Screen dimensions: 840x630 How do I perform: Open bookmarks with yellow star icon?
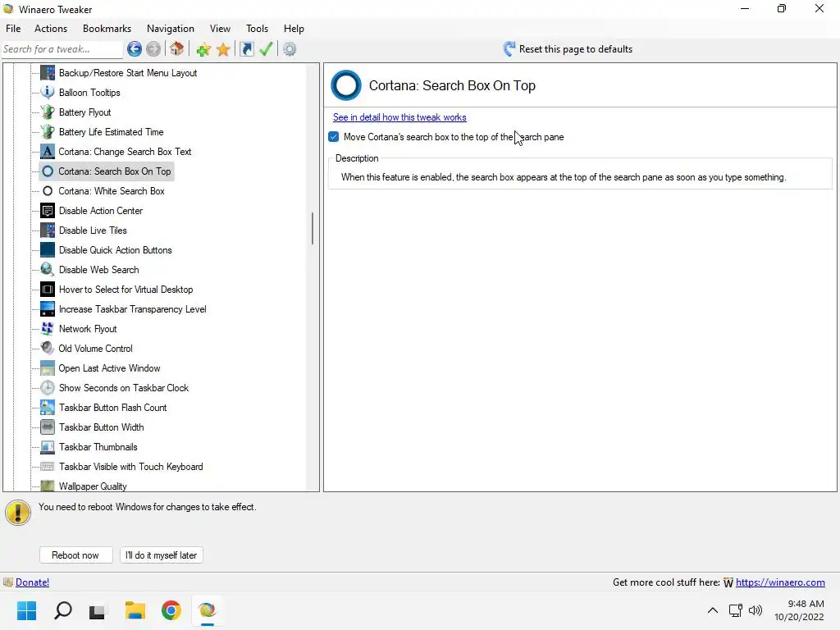point(223,49)
